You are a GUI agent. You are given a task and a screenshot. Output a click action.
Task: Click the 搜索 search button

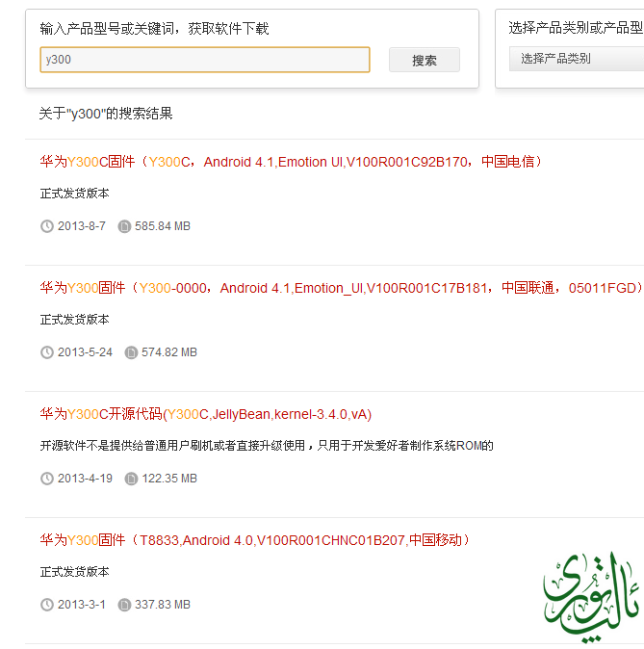coord(425,60)
